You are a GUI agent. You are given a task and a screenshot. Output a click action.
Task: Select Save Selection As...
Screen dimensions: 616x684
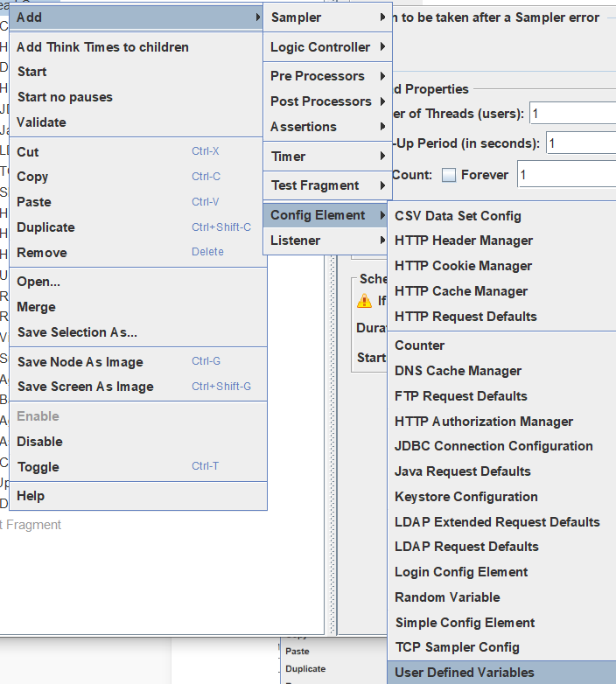coord(138,332)
